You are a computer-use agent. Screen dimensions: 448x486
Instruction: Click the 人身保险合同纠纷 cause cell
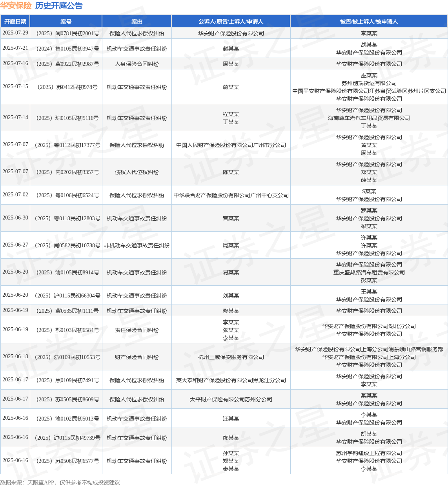click(137, 64)
